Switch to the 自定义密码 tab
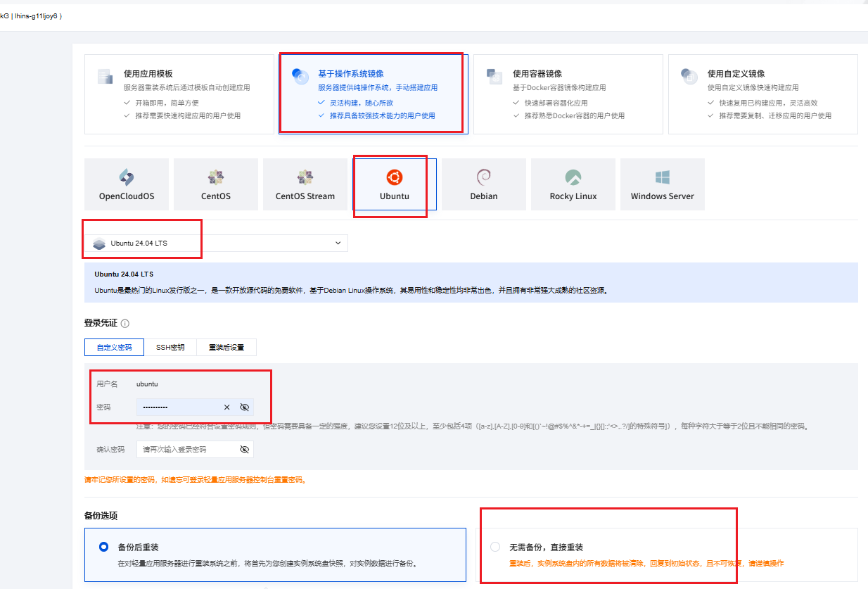 tap(114, 347)
